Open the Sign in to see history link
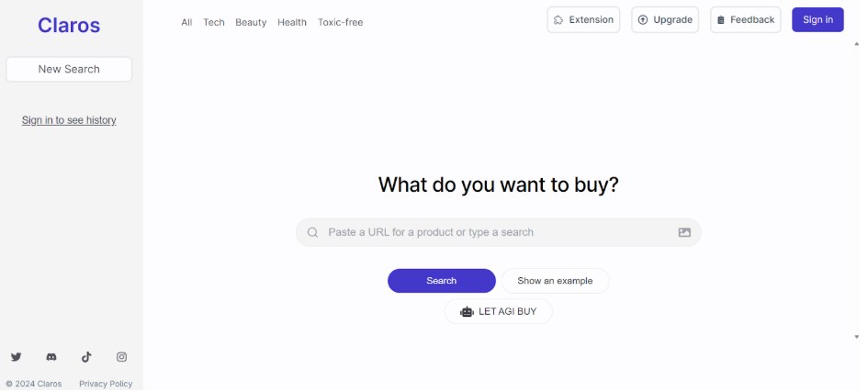The image size is (868, 392). pyautogui.click(x=69, y=120)
